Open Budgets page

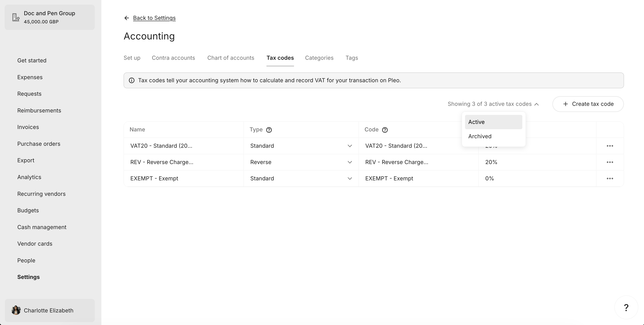pos(28,210)
